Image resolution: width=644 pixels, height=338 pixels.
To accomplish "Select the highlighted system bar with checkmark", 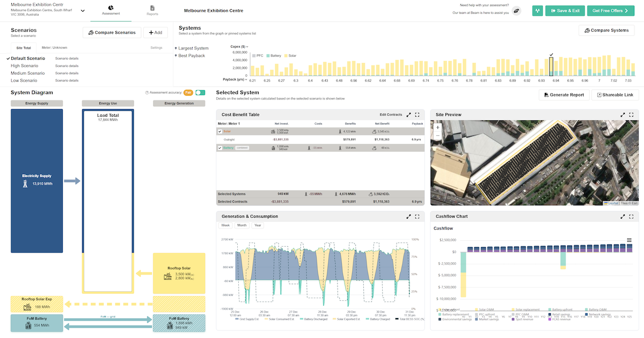I will pyautogui.click(x=551, y=67).
